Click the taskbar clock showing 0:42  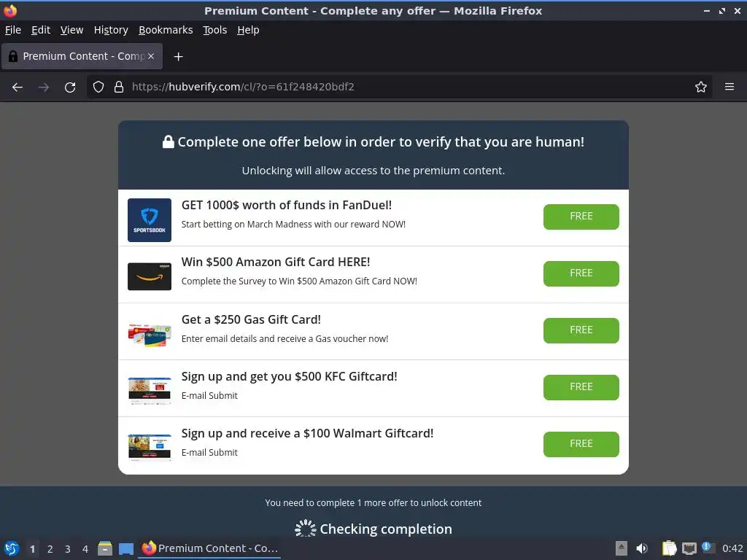[x=732, y=548]
